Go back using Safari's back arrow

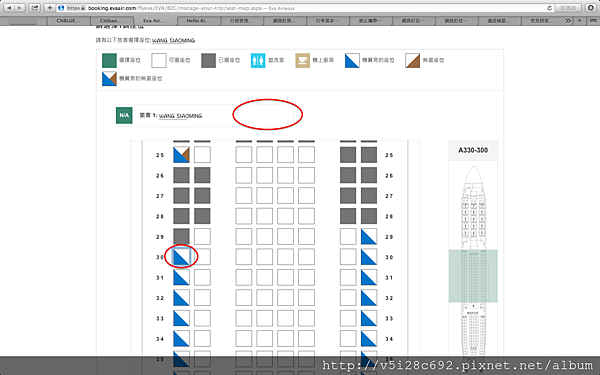tap(9, 8)
